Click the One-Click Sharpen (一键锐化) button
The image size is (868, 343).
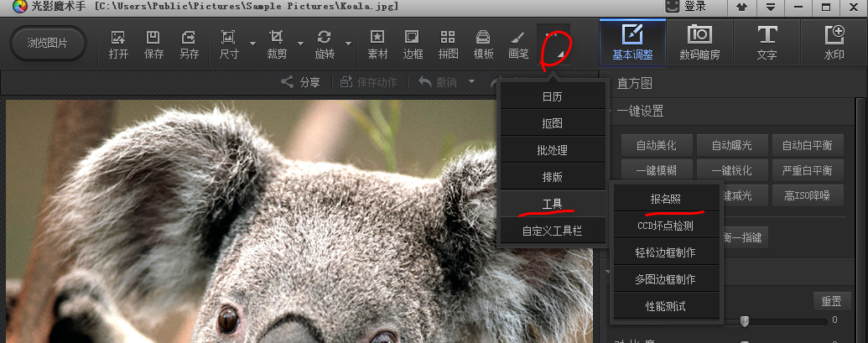coord(732,170)
